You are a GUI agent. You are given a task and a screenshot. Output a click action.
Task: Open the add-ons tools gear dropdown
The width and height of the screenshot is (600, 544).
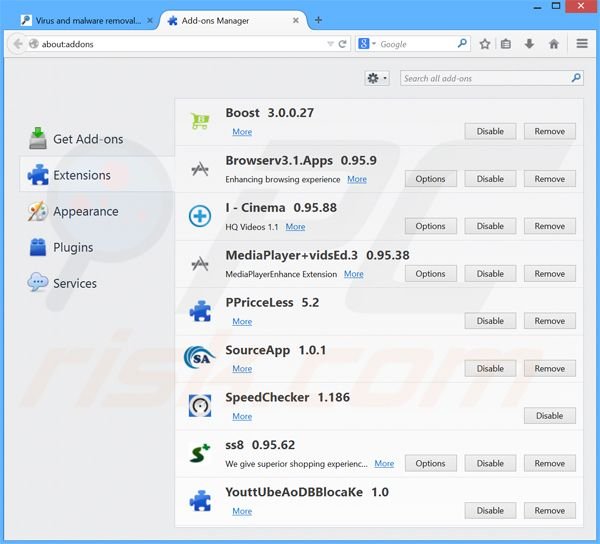(377, 78)
